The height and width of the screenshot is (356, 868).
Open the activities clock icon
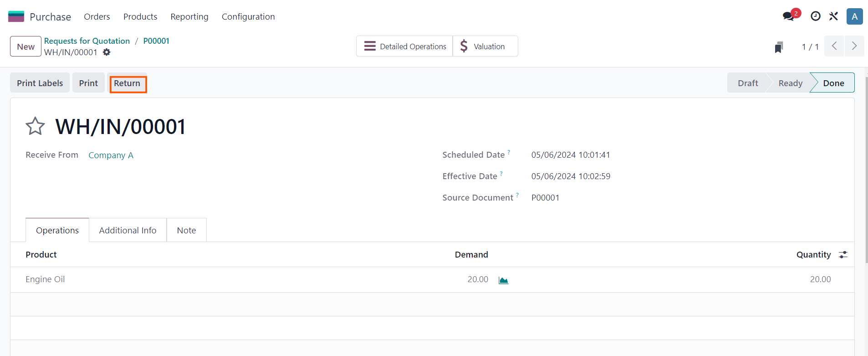tap(815, 16)
